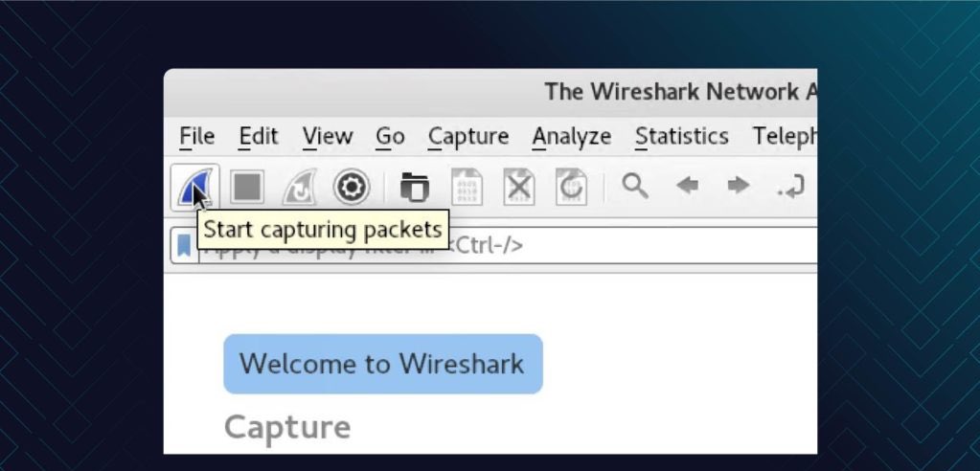Open a capture file with the folder icon
980x471 pixels.
coord(414,187)
